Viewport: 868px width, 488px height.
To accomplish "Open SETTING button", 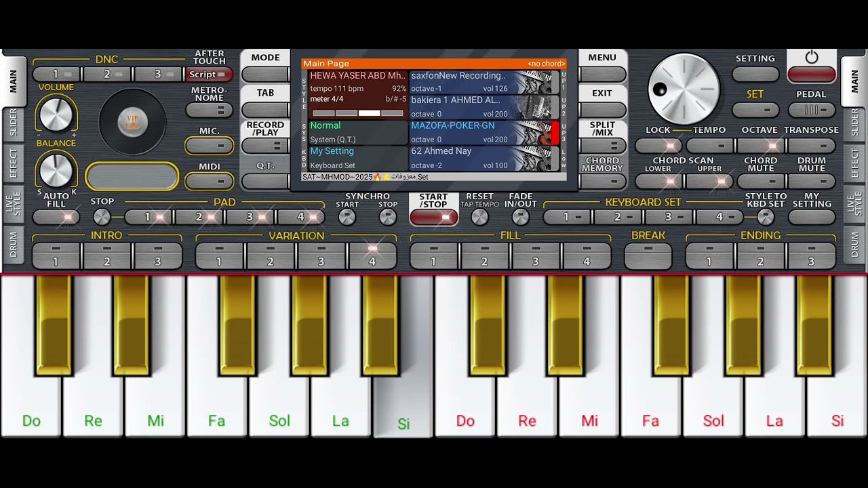I will tap(755, 75).
